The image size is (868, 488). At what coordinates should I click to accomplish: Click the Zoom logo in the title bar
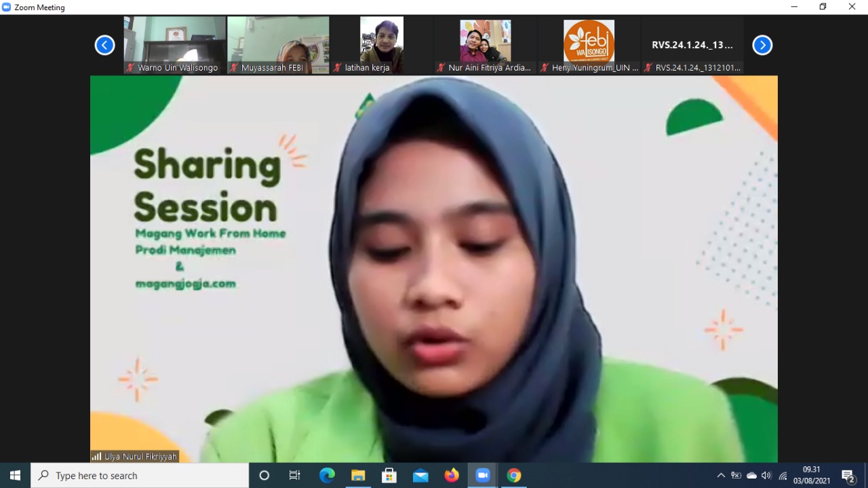click(x=7, y=7)
